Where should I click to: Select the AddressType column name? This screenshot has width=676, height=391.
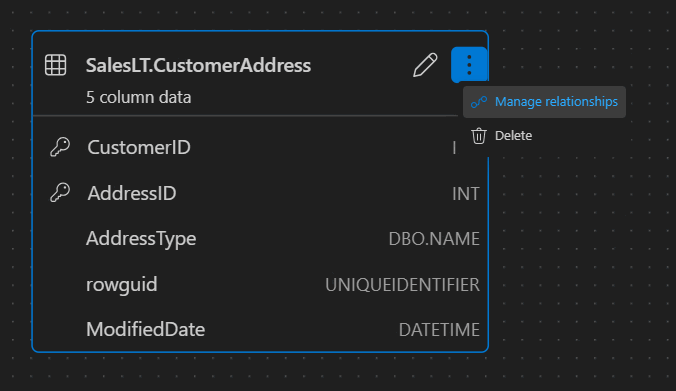pyautogui.click(x=141, y=238)
